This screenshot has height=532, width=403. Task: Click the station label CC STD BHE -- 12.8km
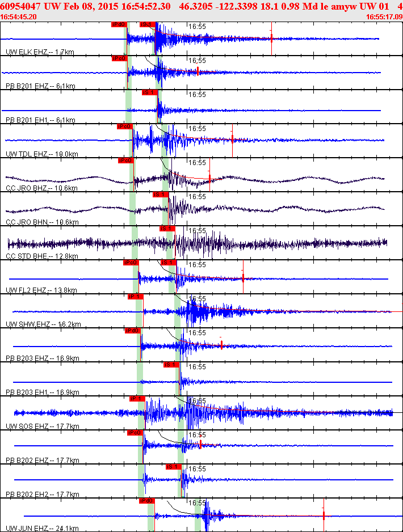point(42,256)
